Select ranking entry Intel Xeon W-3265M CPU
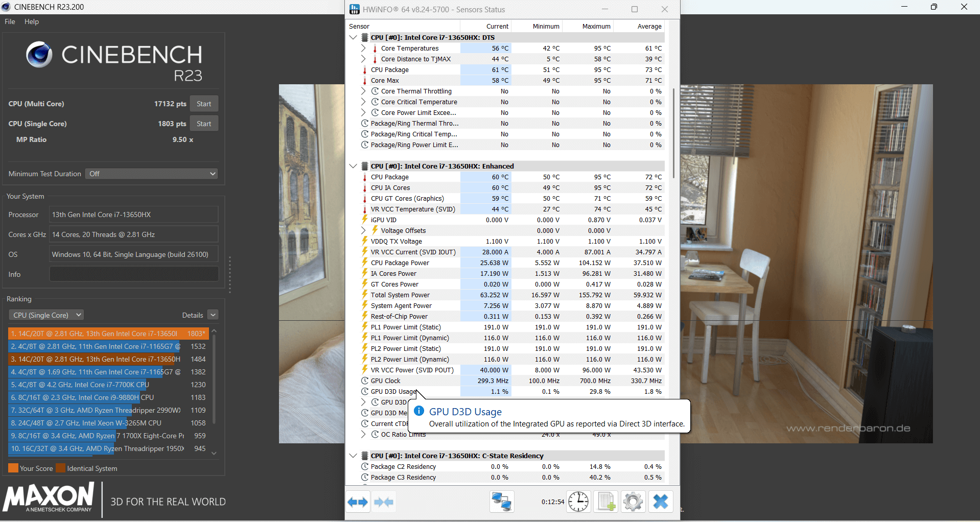This screenshot has height=522, width=980. point(108,423)
